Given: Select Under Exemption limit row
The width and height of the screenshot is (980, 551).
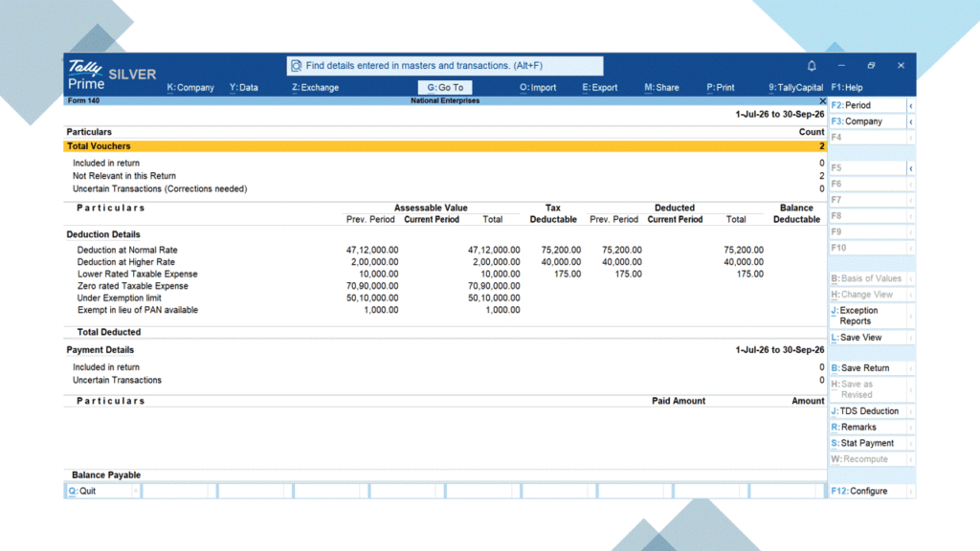Looking at the screenshot, I should pyautogui.click(x=445, y=298).
